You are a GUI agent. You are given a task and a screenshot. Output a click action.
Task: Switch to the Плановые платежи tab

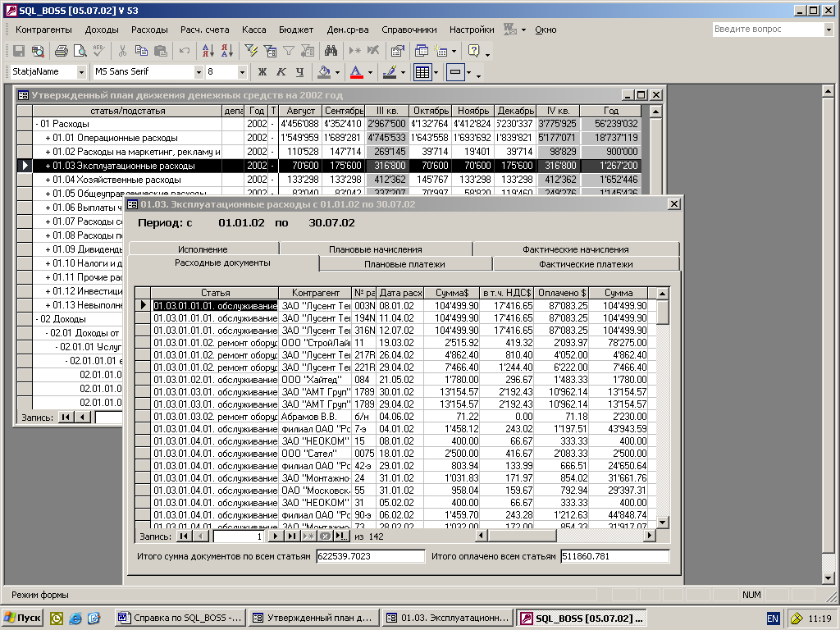(x=404, y=264)
